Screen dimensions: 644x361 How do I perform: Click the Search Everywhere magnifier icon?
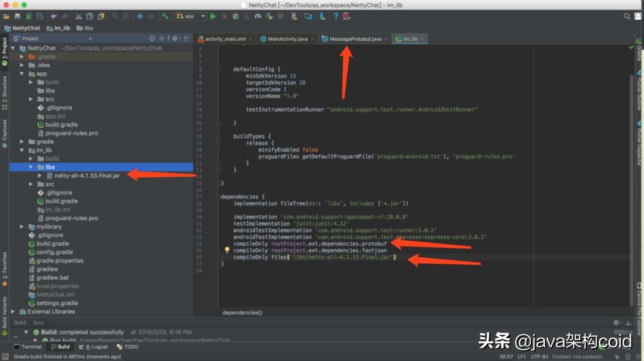click(627, 17)
